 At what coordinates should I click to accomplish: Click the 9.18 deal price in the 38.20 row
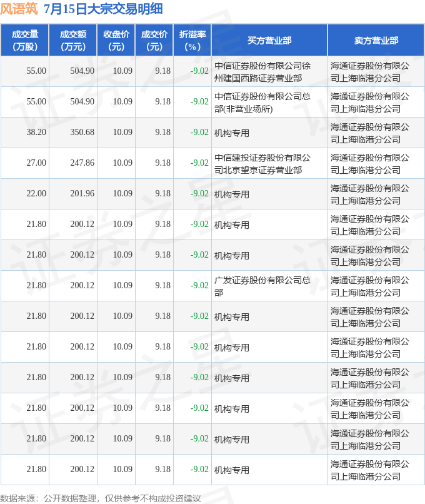[162, 132]
